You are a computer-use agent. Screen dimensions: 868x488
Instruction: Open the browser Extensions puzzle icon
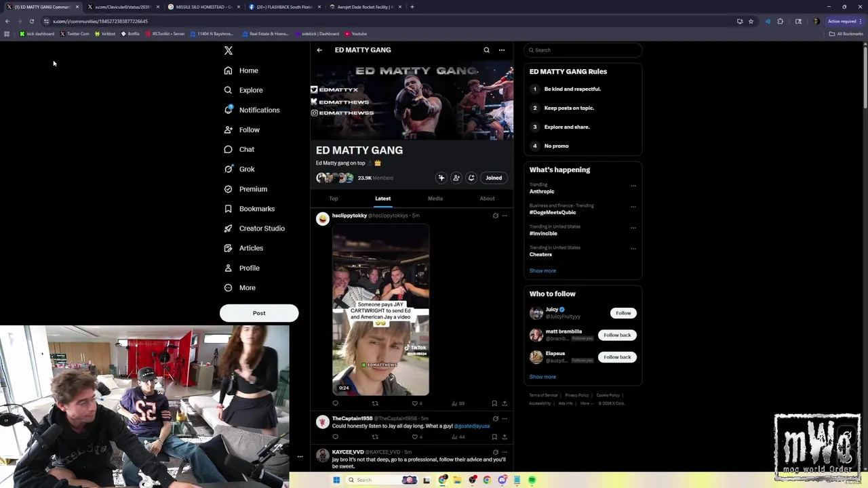click(x=781, y=21)
